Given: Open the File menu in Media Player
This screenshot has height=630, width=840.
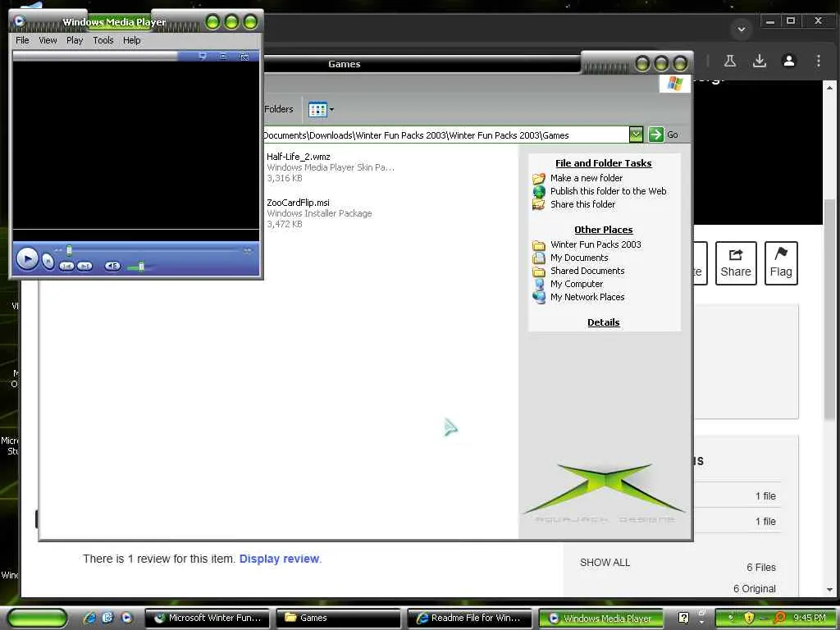Looking at the screenshot, I should coord(22,40).
